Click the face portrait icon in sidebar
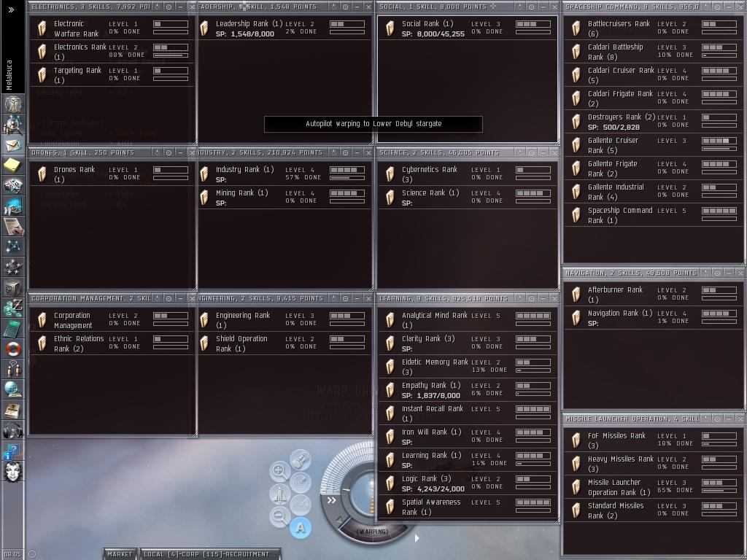Viewport: 747px width, 560px height. [x=13, y=472]
